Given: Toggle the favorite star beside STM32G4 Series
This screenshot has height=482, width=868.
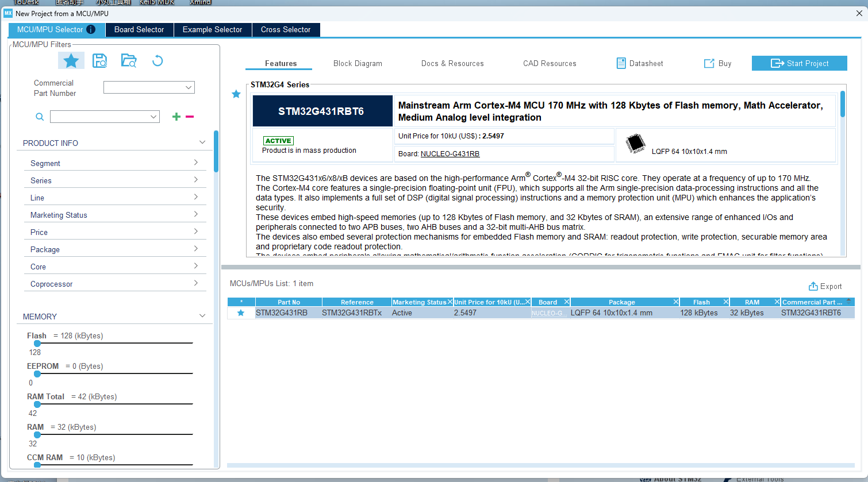Looking at the screenshot, I should 236,94.
